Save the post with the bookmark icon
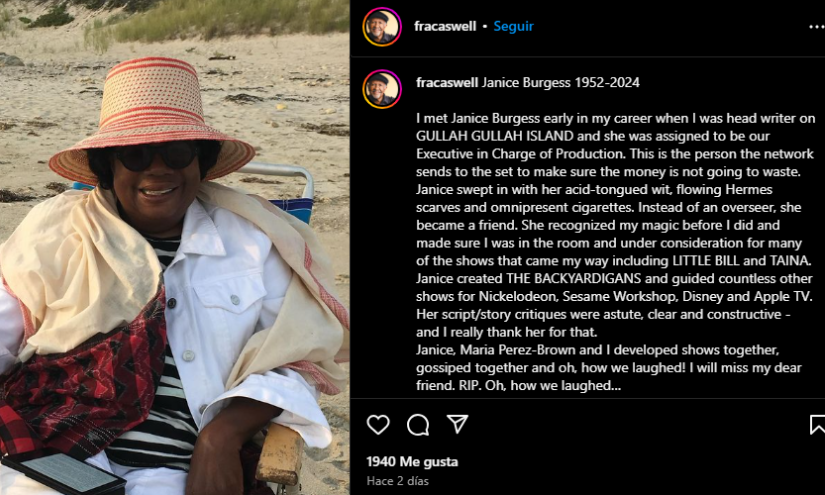The width and height of the screenshot is (825, 495). [x=817, y=425]
